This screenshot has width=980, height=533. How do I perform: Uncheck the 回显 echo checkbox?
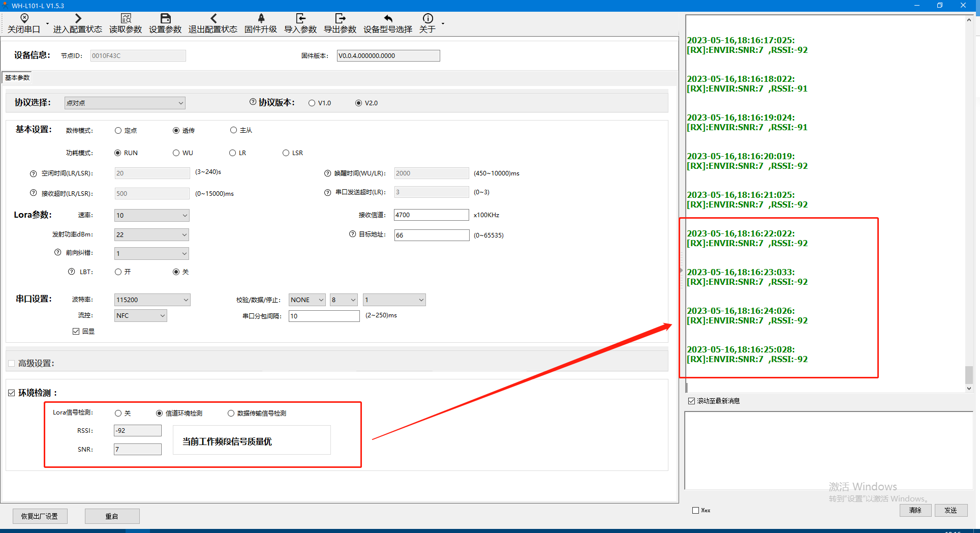point(76,332)
